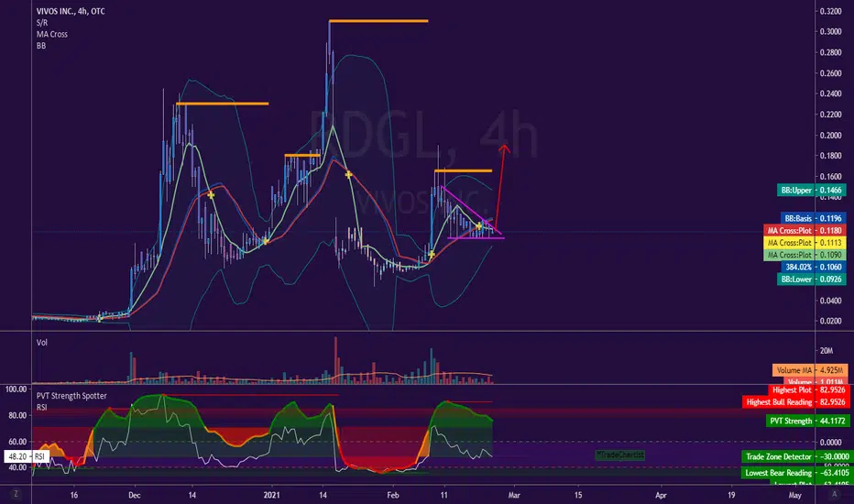854x504 pixels.
Task: Click the chart title VIVOS INC., 4h, OTC
Action: [x=71, y=11]
